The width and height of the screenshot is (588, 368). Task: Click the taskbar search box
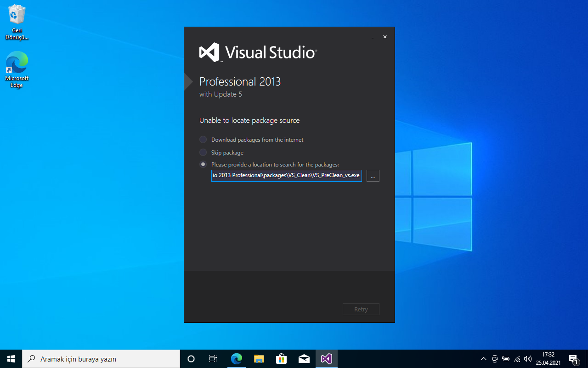pyautogui.click(x=101, y=359)
